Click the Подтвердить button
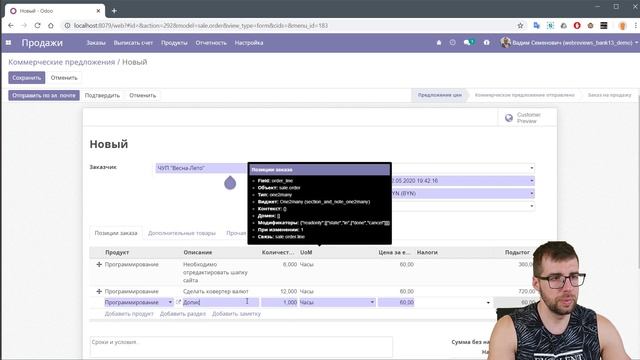 (102, 95)
